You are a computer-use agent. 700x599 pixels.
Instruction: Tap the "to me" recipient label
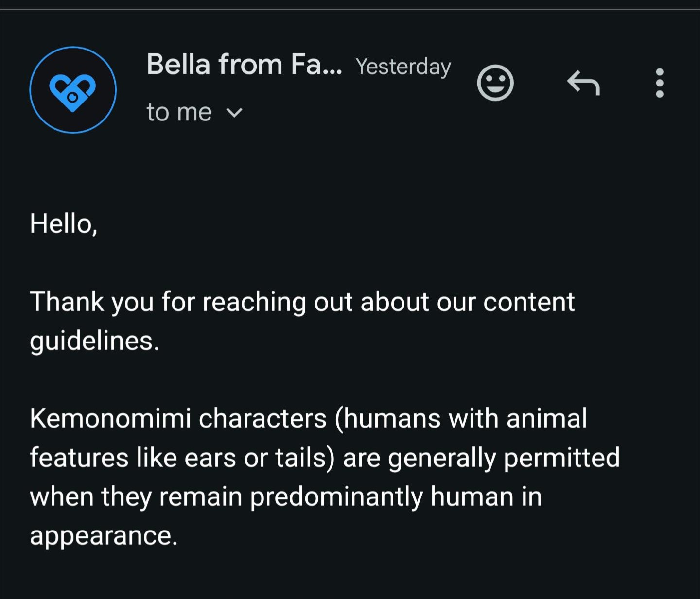click(179, 113)
